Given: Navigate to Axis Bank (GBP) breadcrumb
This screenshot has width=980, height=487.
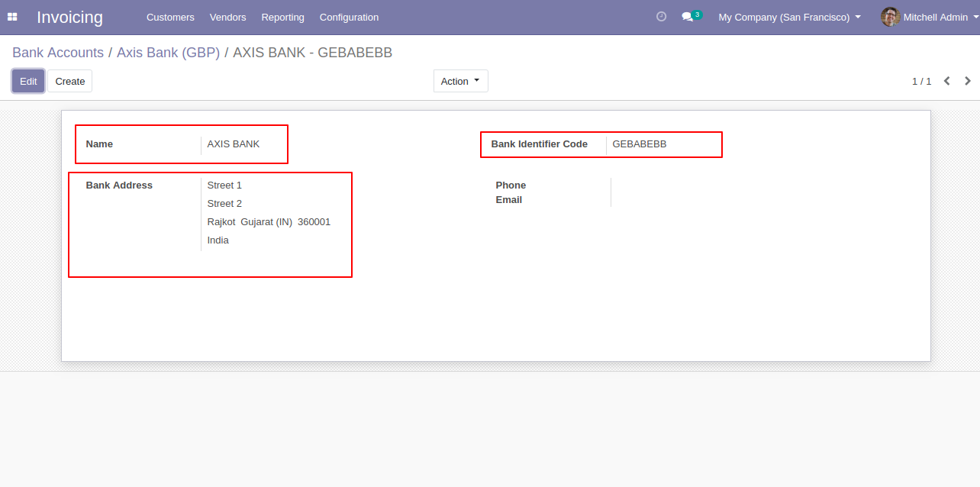Looking at the screenshot, I should (x=168, y=53).
